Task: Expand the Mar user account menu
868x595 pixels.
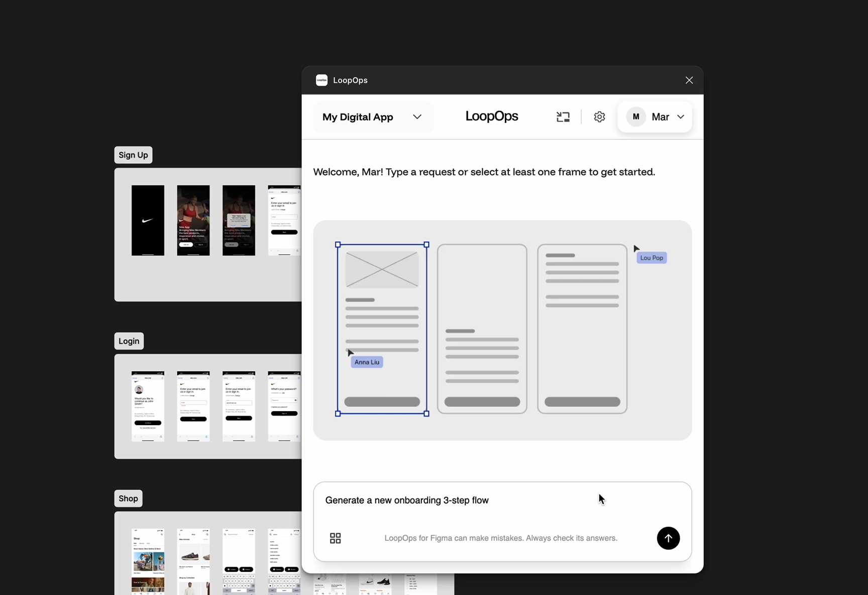Action: pos(655,117)
